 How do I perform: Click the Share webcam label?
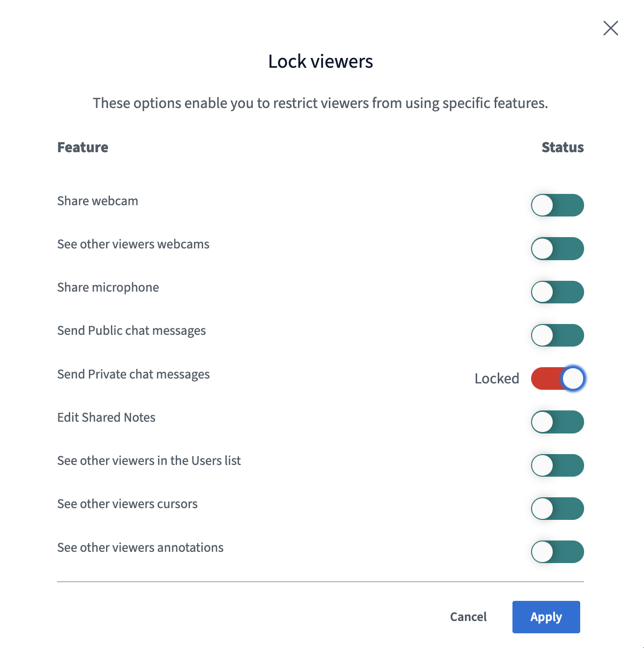click(x=98, y=201)
